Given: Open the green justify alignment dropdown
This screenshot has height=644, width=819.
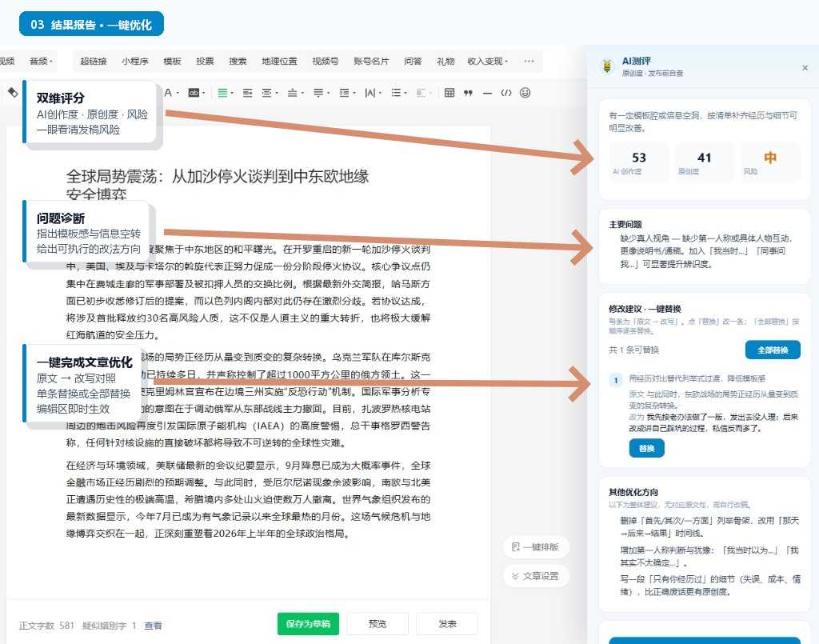Looking at the screenshot, I should [225, 93].
